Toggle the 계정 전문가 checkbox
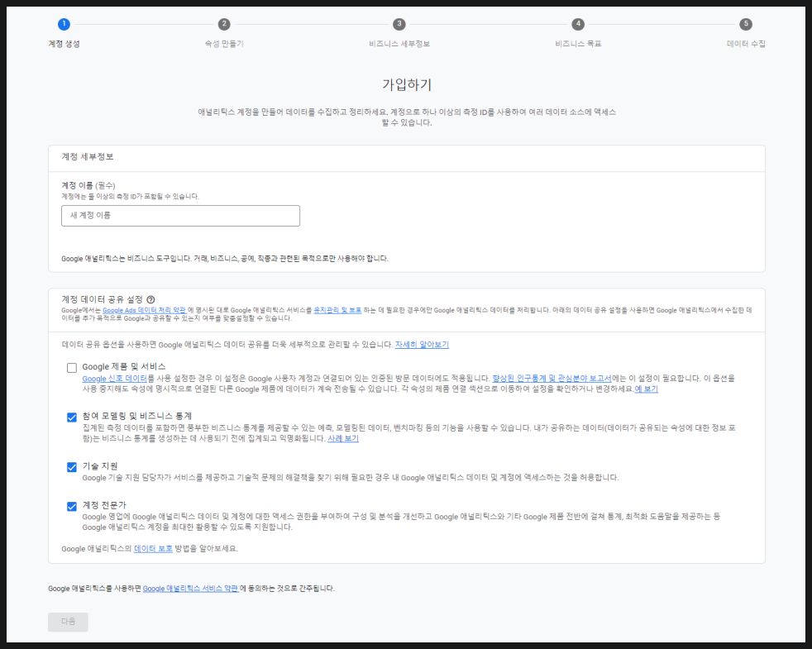812x649 pixels. tap(72, 506)
